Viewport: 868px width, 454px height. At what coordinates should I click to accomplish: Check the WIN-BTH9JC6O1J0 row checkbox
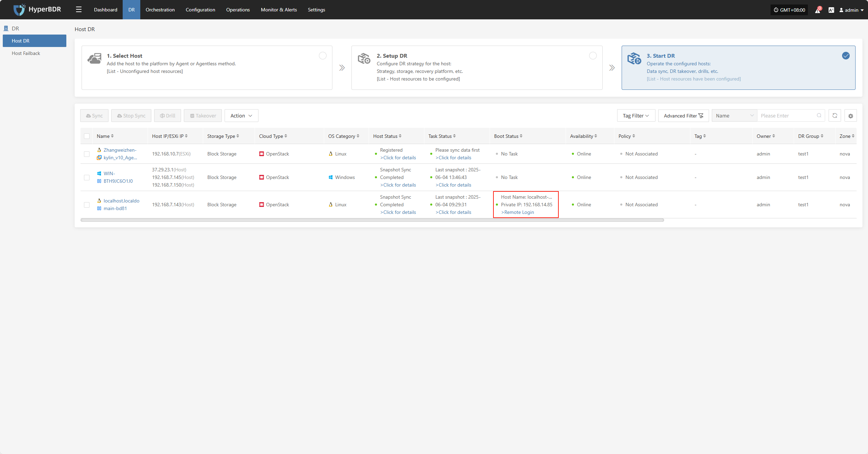point(87,177)
